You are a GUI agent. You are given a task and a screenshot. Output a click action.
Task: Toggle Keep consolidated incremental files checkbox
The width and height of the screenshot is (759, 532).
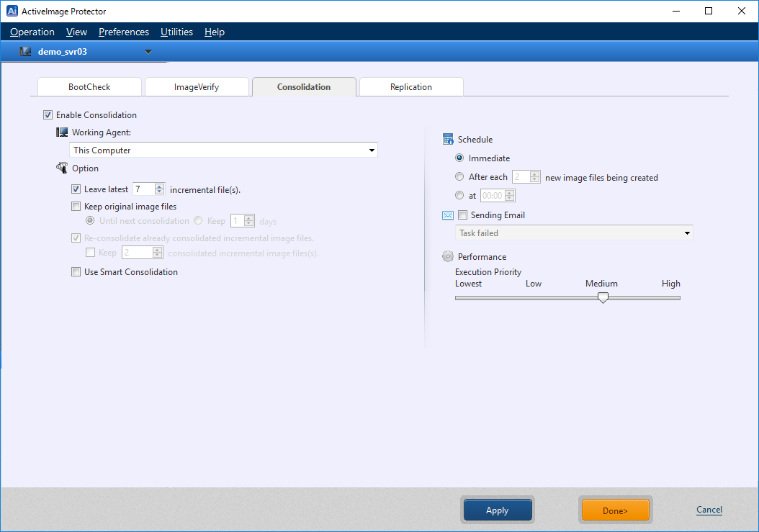pos(90,253)
